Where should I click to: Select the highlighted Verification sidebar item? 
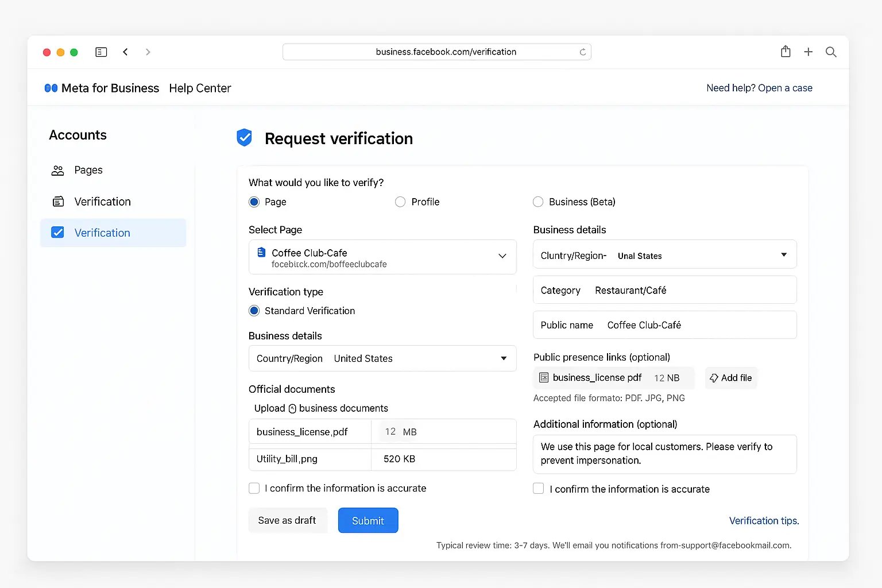[x=113, y=233]
